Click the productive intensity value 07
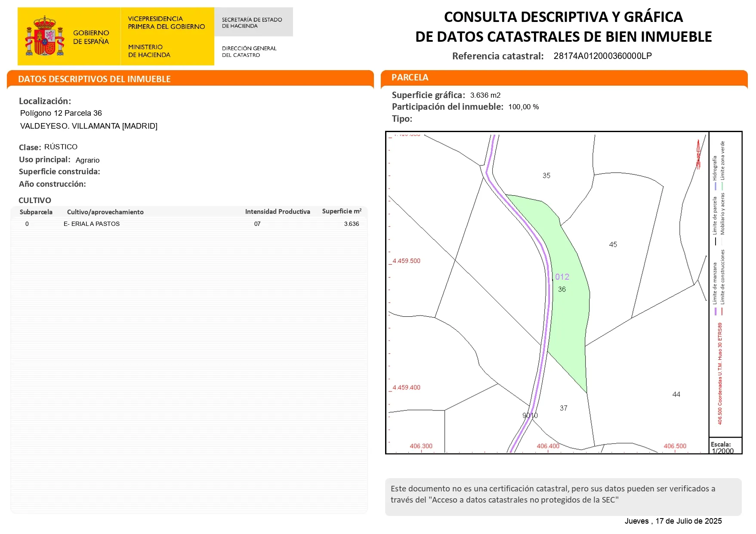 (x=257, y=224)
